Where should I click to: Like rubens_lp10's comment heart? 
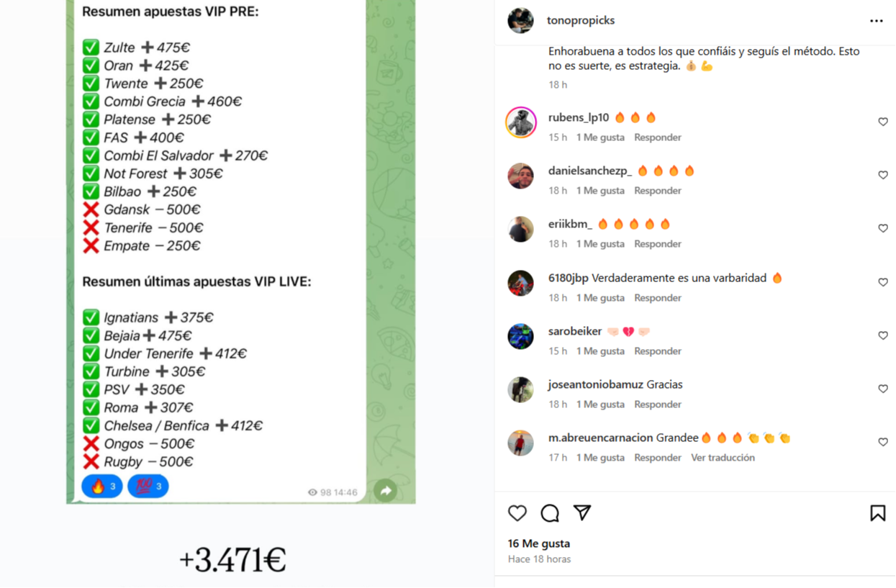point(883,122)
